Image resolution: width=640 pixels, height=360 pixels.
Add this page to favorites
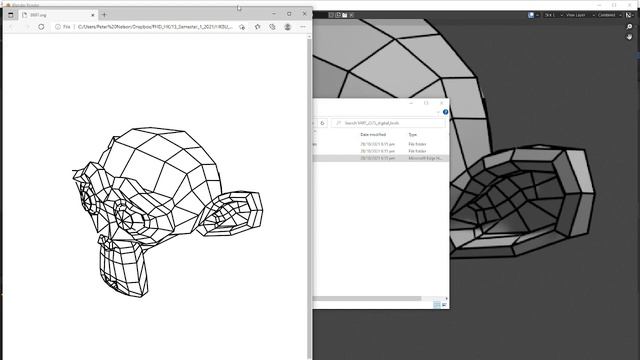tap(242, 27)
